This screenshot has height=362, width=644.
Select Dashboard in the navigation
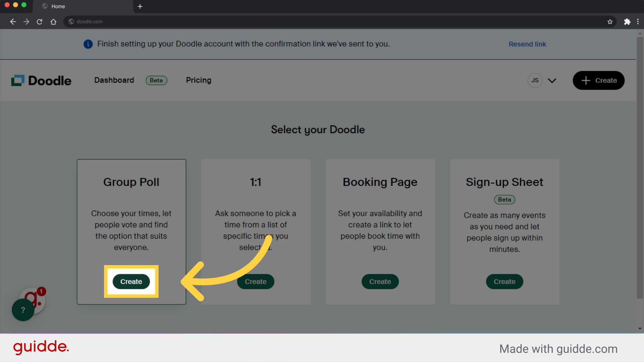pyautogui.click(x=114, y=80)
